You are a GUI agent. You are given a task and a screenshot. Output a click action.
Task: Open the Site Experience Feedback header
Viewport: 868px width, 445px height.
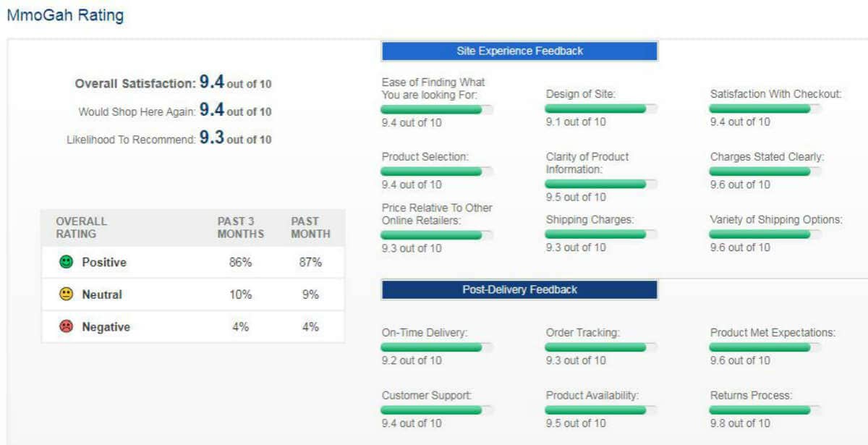click(x=519, y=51)
